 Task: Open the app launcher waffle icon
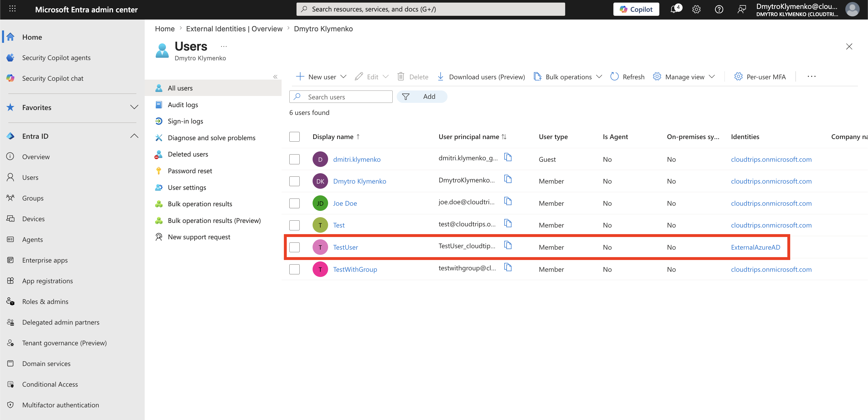[12, 9]
